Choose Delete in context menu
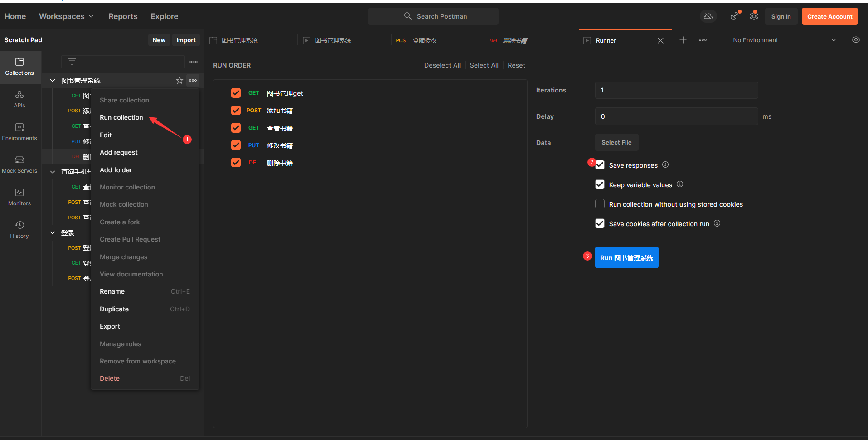868x440 pixels. tap(145, 378)
